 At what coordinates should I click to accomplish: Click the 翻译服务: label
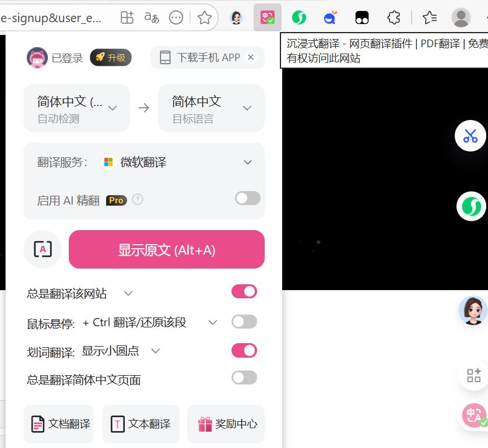tap(62, 163)
